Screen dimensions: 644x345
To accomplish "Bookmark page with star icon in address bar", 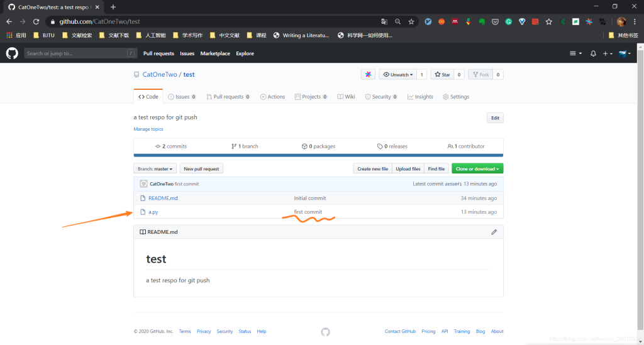I will click(411, 22).
